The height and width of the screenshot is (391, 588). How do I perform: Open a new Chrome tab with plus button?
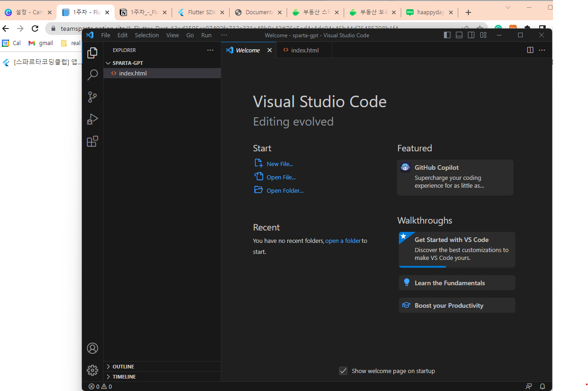pos(468,12)
